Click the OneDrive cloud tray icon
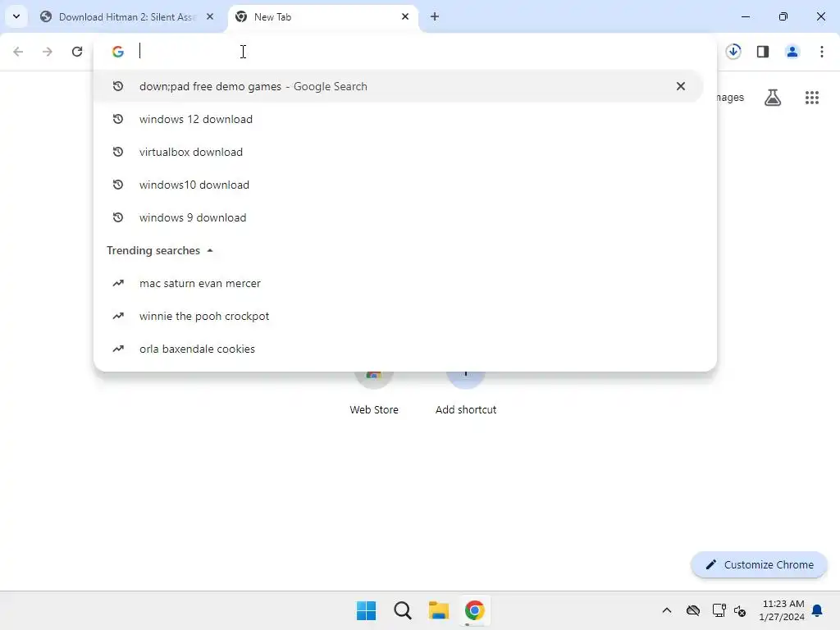 point(692,610)
